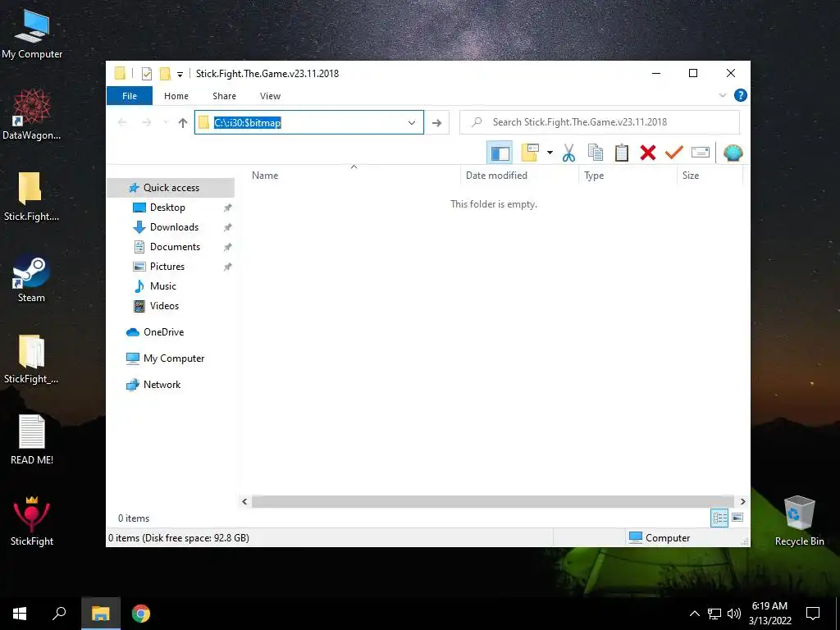Click the red X Delete icon

pos(648,153)
